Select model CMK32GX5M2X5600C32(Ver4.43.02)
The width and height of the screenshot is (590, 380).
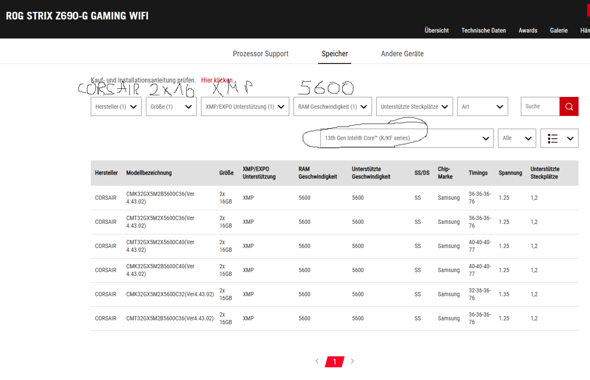point(170,294)
